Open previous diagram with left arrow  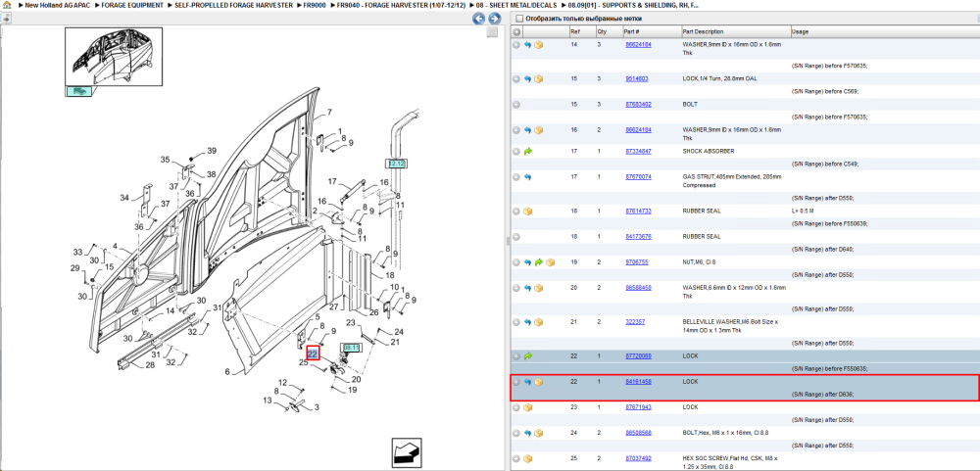click(x=479, y=19)
